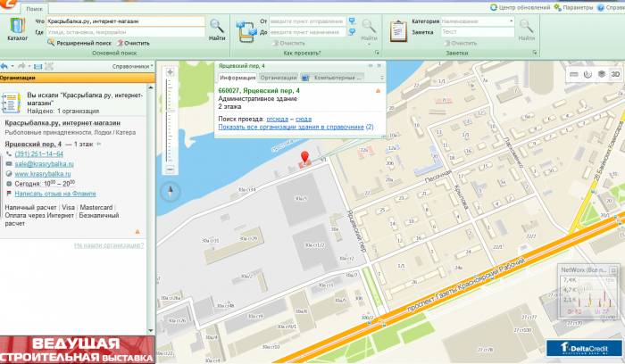Open Расширенный поиск
The image size is (625, 364).
[x=79, y=43]
